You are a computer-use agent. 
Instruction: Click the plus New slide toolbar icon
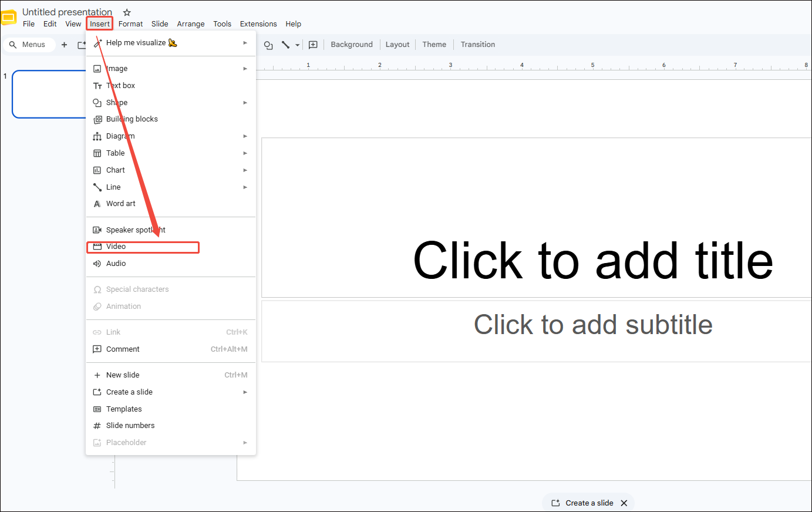tap(64, 45)
